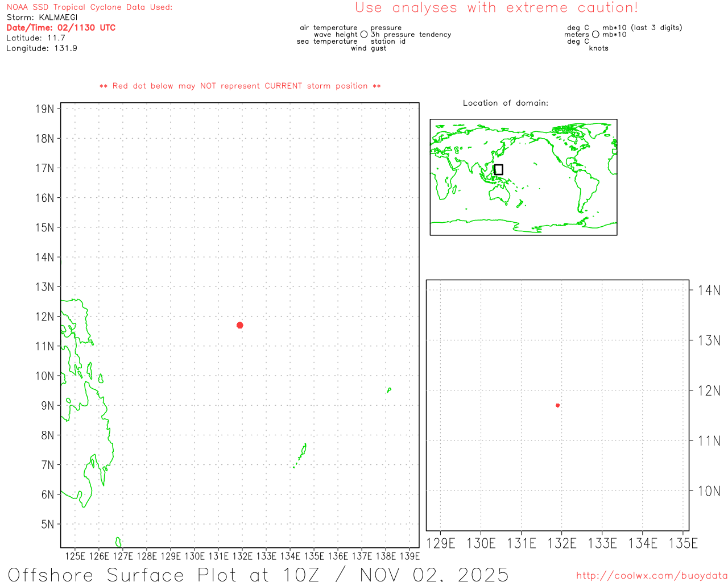Click the black domain rectangle on world map

point(499,169)
